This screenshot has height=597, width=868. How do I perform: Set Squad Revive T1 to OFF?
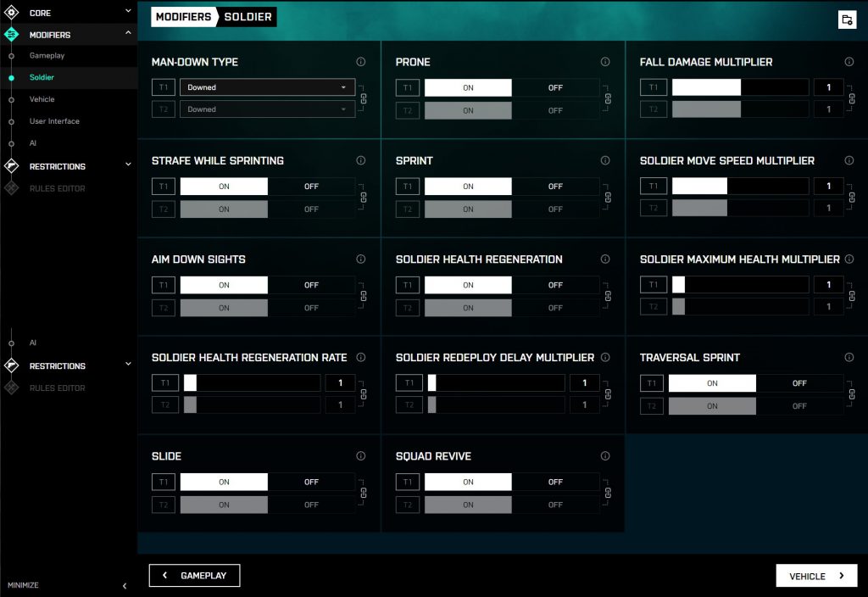click(555, 482)
